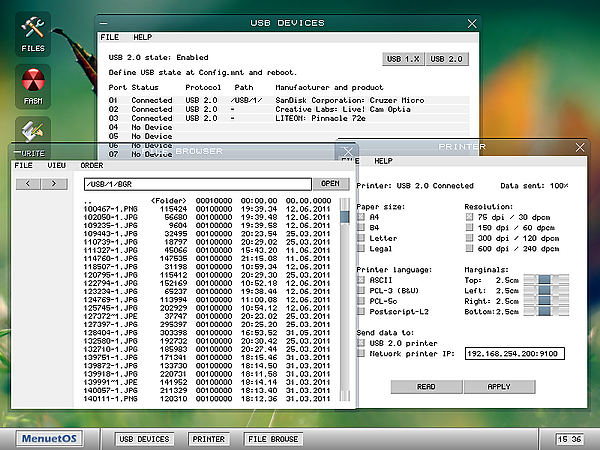Click the USB 1.X button
The height and width of the screenshot is (450, 600).
tap(403, 59)
